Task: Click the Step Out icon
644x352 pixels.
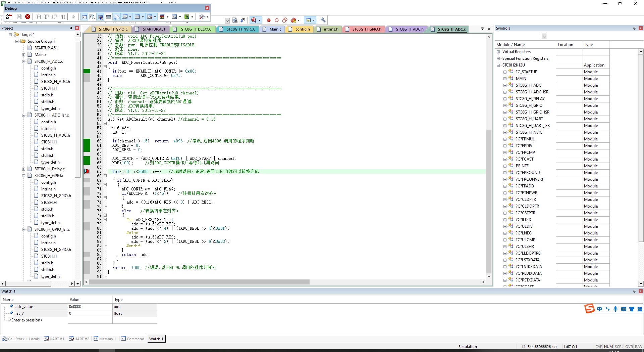Action: (55, 17)
